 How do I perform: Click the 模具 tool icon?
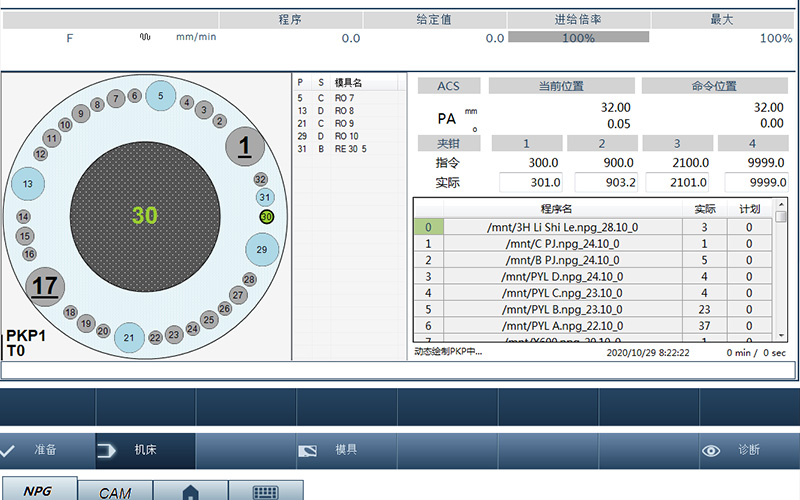(x=308, y=451)
